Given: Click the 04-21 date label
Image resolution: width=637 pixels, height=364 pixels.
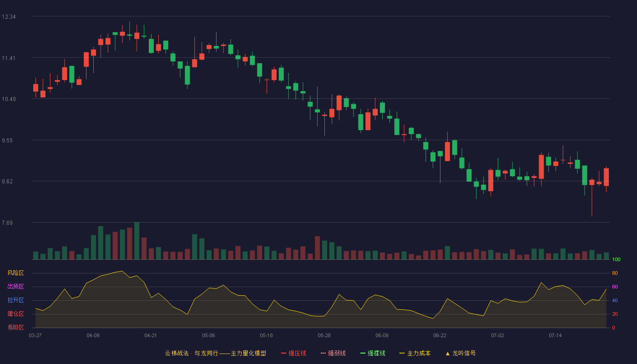Looking at the screenshot, I should 151,335.
